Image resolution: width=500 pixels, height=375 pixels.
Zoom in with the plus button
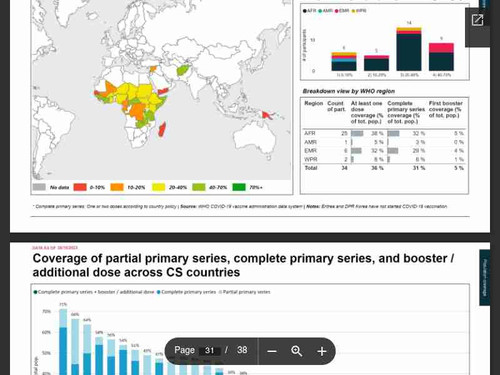(x=322, y=351)
